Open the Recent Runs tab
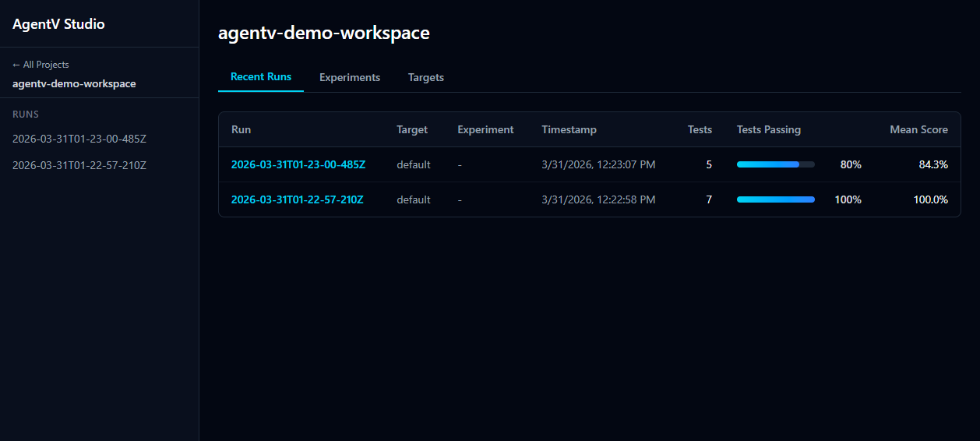The height and width of the screenshot is (441, 980). point(261,77)
